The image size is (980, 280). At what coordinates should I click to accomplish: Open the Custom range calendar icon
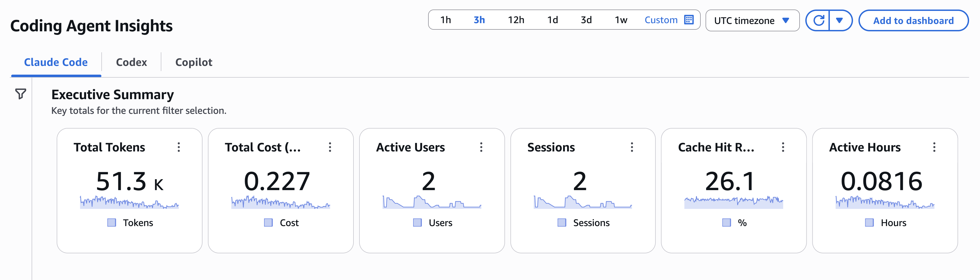coord(689,20)
